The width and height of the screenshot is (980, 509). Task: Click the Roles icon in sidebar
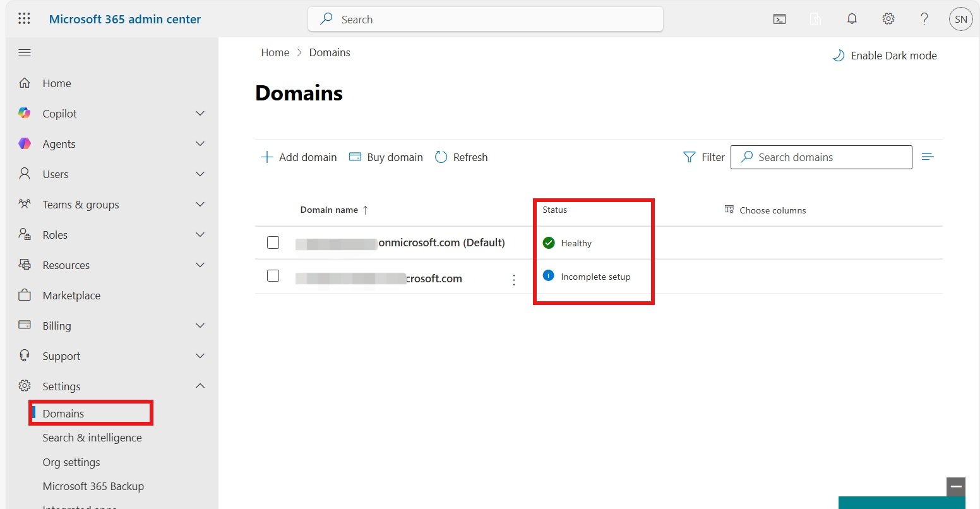click(x=25, y=234)
